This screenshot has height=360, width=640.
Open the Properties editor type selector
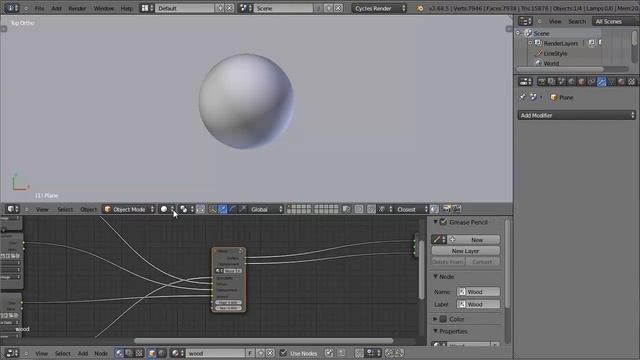(525, 82)
